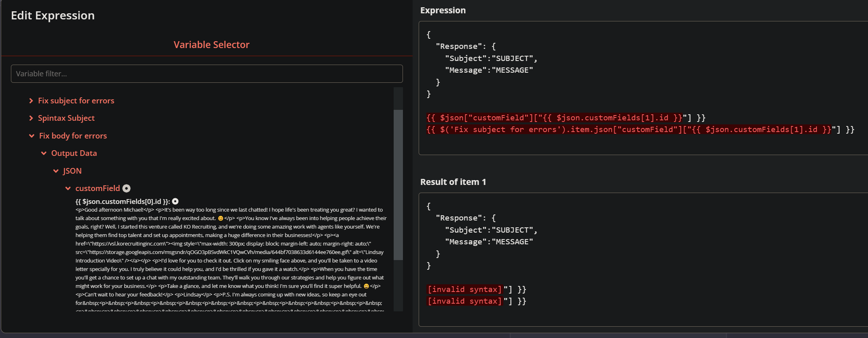
Task: Click first [invalid syntax] result marker
Action: tap(464, 290)
